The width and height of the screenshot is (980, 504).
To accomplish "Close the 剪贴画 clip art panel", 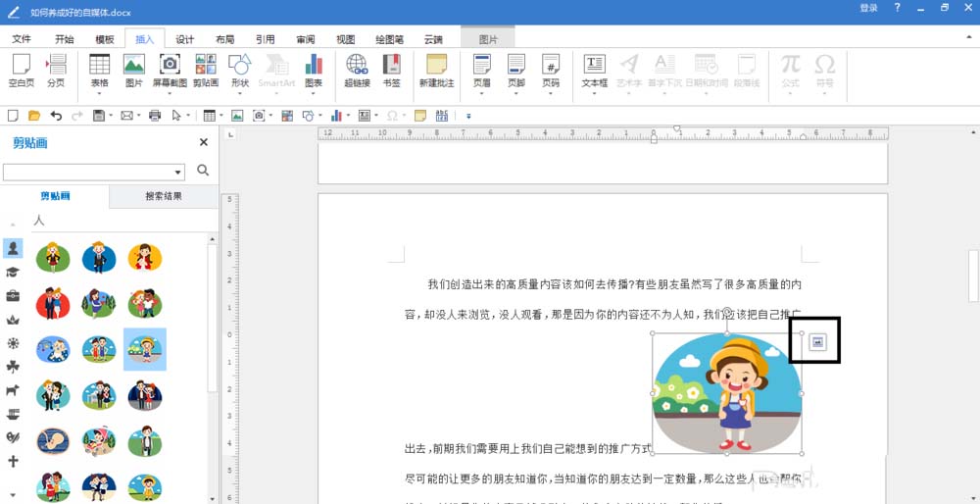I will [x=204, y=142].
